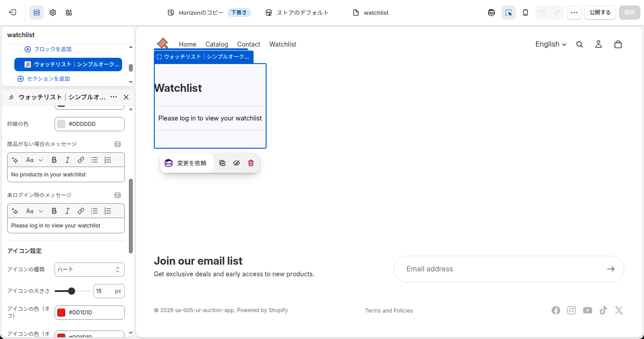Viewport: 644px width, 339px height.
Task: Click the redo arrow in the top bar
Action: click(557, 13)
